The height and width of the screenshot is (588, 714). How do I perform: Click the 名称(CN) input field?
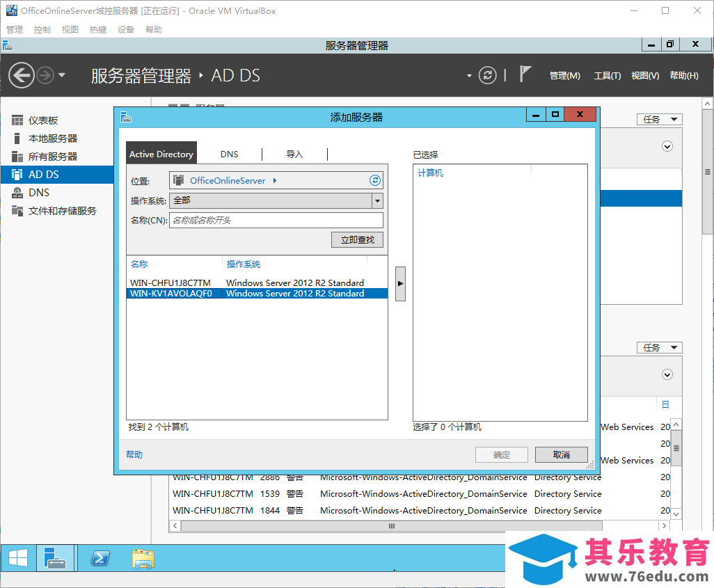pos(276,220)
